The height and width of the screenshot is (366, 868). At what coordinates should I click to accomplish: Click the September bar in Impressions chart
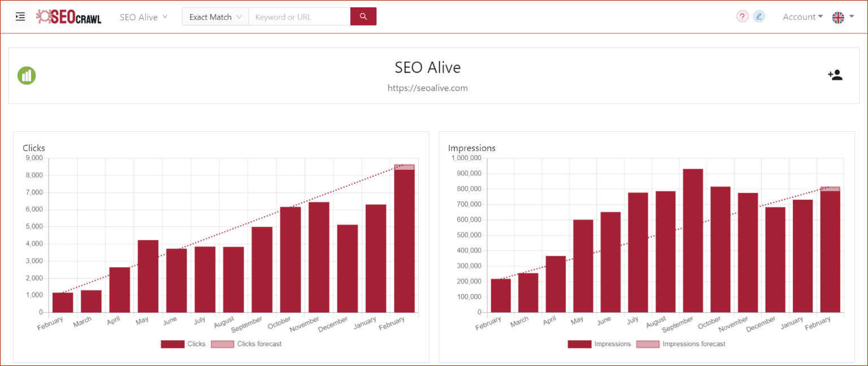[x=693, y=240]
